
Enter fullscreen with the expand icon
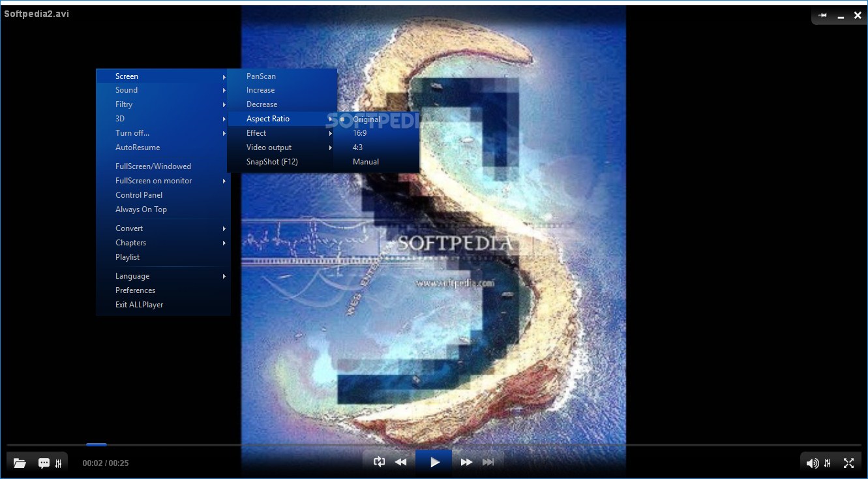(848, 463)
